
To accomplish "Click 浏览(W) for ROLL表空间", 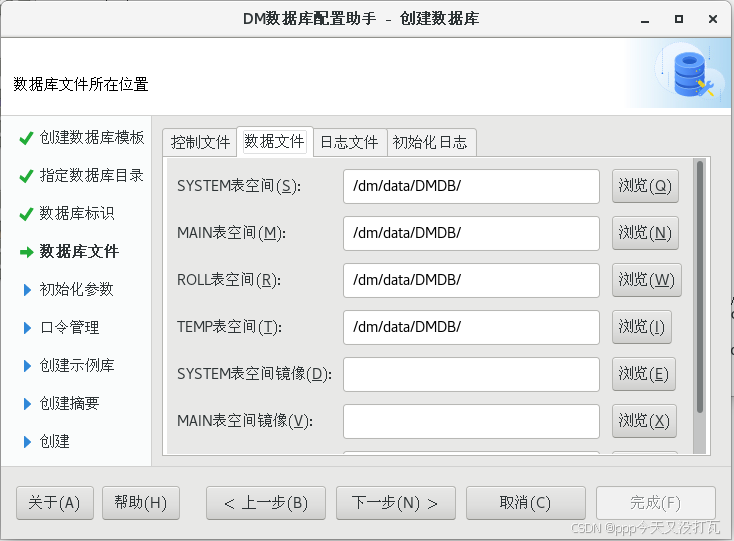I will (646, 280).
